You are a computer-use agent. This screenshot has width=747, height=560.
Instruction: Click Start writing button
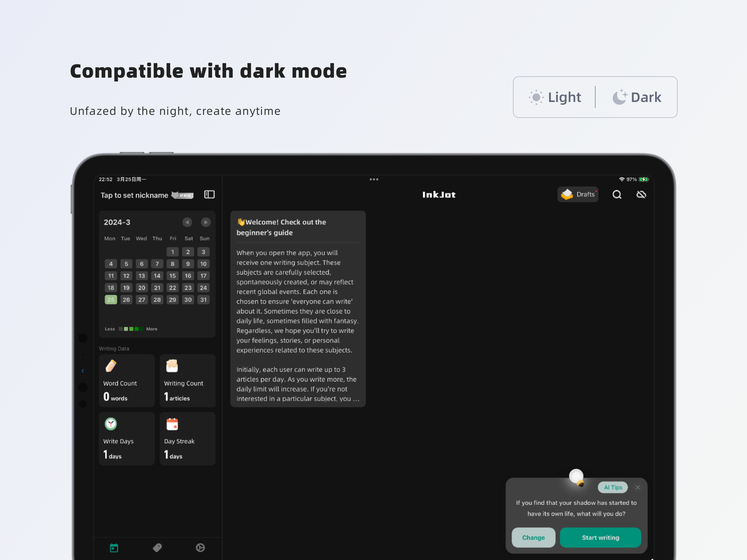(600, 538)
